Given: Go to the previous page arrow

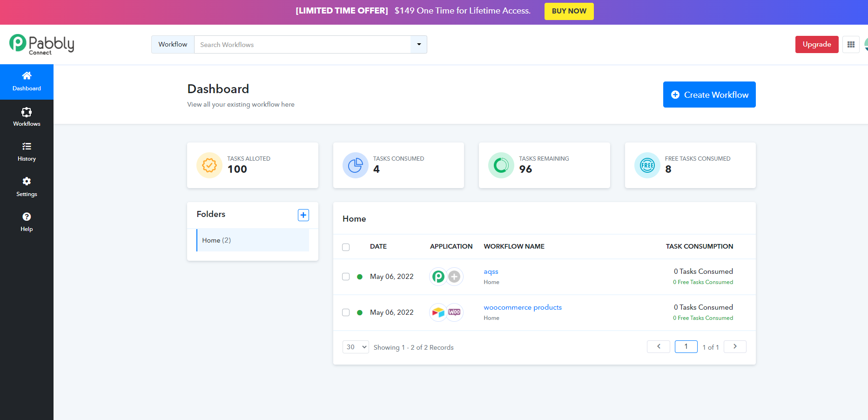Looking at the screenshot, I should pos(659,346).
